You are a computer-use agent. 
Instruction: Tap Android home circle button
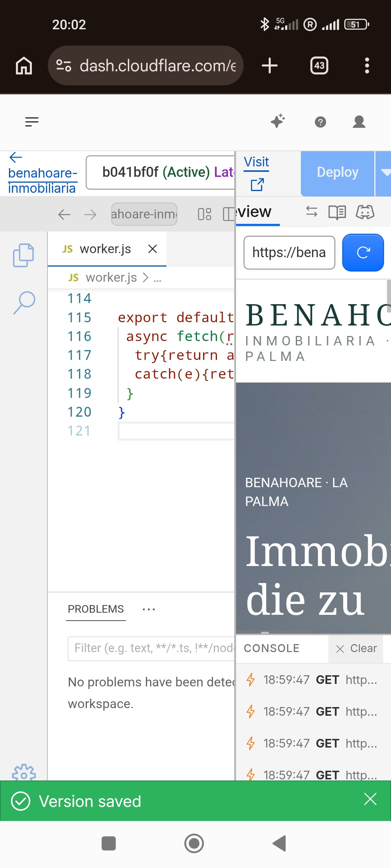click(x=194, y=843)
